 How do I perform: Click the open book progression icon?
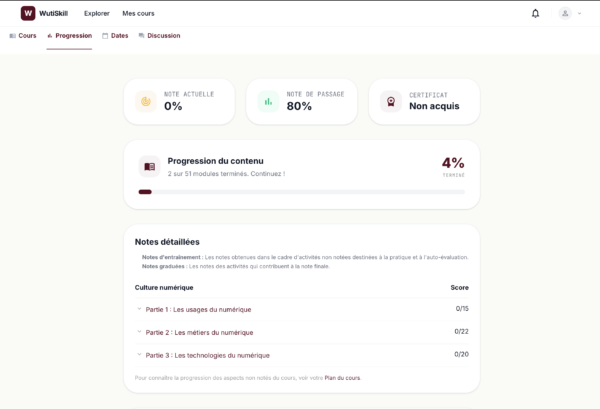pyautogui.click(x=149, y=167)
